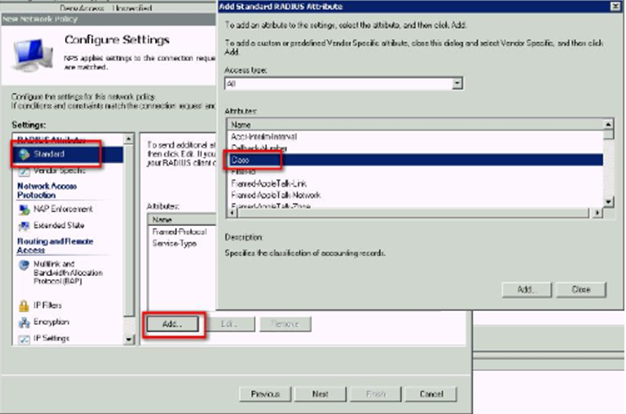Screen dimensions: 626x414
Task: Click left arrow of attribute horizontal scrollbar
Action: pyautogui.click(x=232, y=213)
